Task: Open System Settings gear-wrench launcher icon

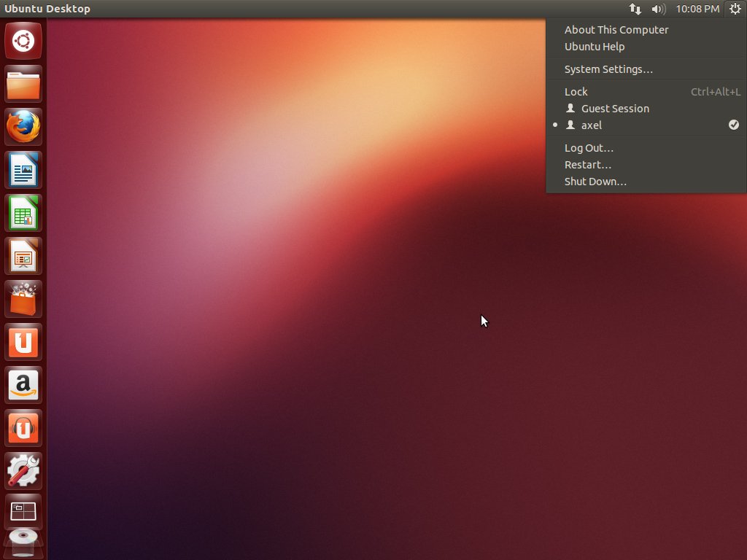Action: (23, 471)
